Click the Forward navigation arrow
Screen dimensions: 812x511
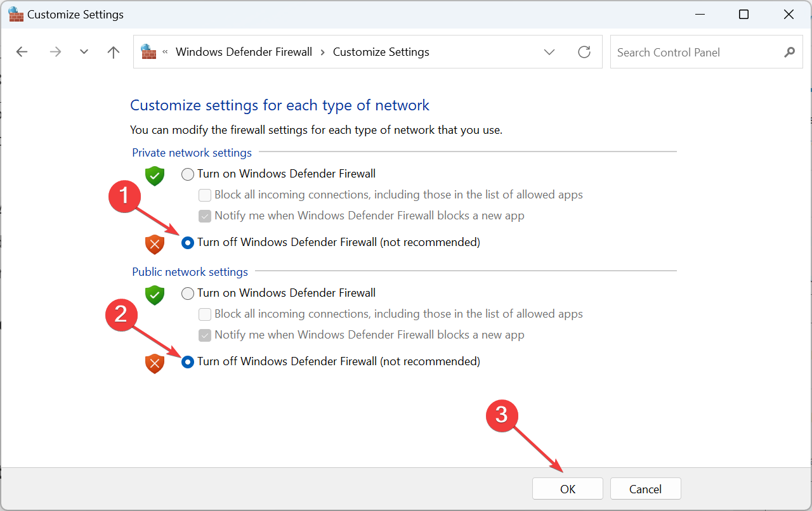click(x=55, y=52)
